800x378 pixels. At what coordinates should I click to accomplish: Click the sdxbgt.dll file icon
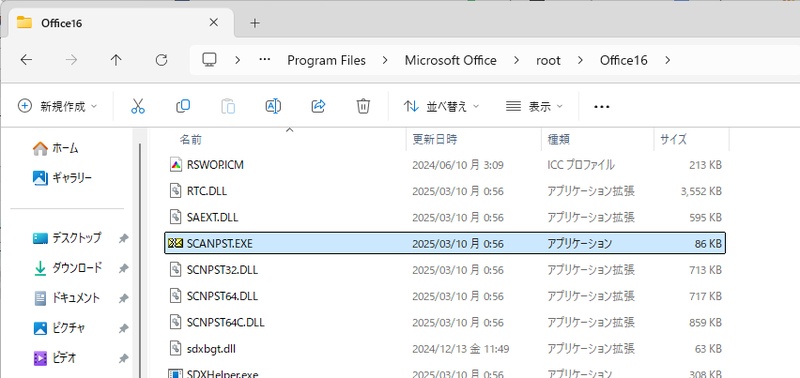[x=176, y=349]
